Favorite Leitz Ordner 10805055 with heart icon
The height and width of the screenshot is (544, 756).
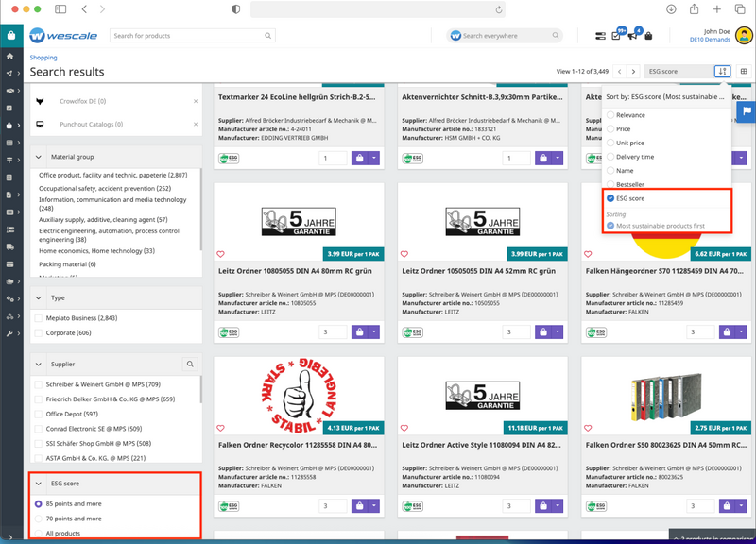click(221, 254)
